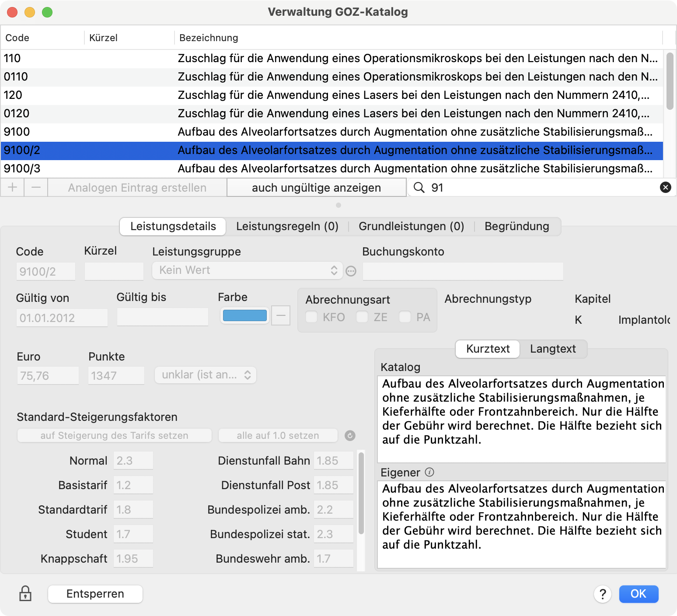Viewport: 677px width, 616px height.
Task: Click the Normal factor field 2.3
Action: [133, 461]
